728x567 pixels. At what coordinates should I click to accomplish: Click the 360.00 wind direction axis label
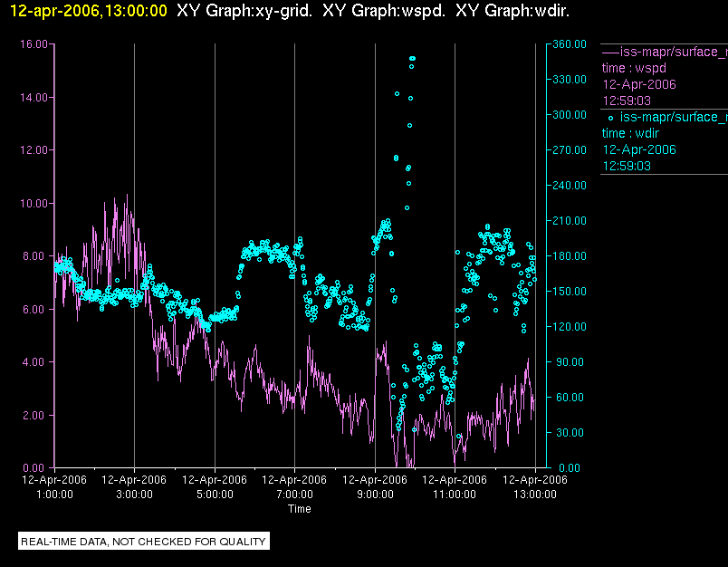pyautogui.click(x=570, y=44)
